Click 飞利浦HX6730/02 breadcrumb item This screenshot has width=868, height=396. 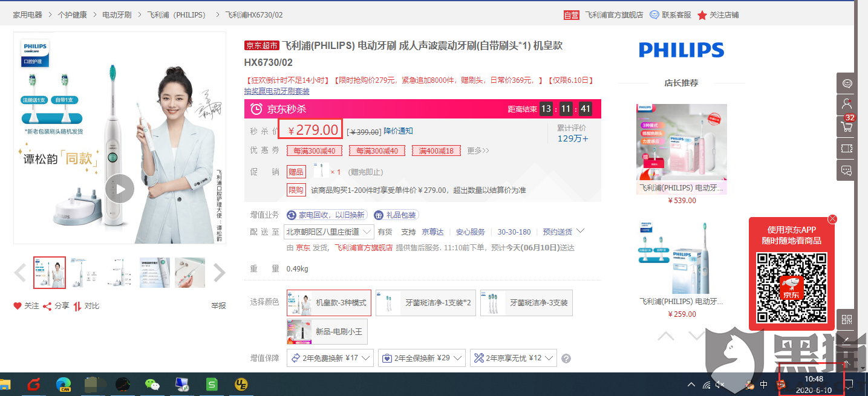253,15
